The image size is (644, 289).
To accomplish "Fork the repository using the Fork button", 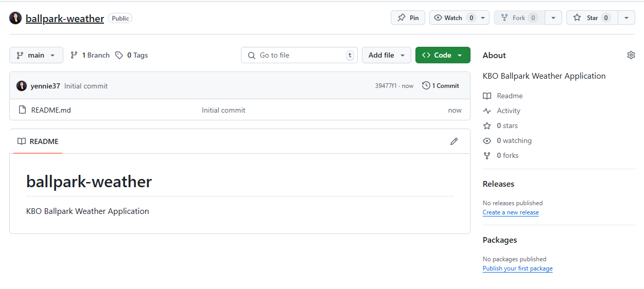I will (x=518, y=17).
